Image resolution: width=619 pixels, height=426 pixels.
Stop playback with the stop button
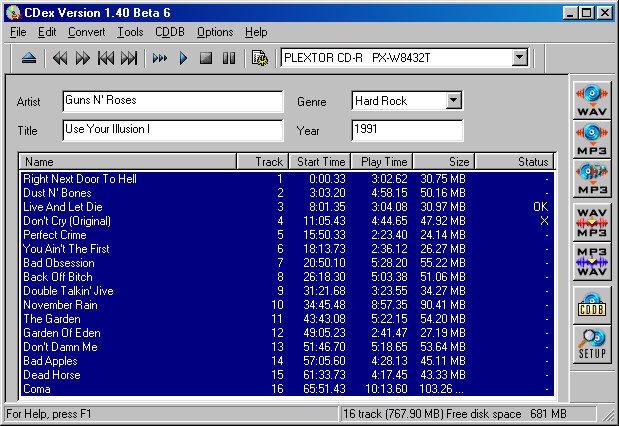pos(206,58)
